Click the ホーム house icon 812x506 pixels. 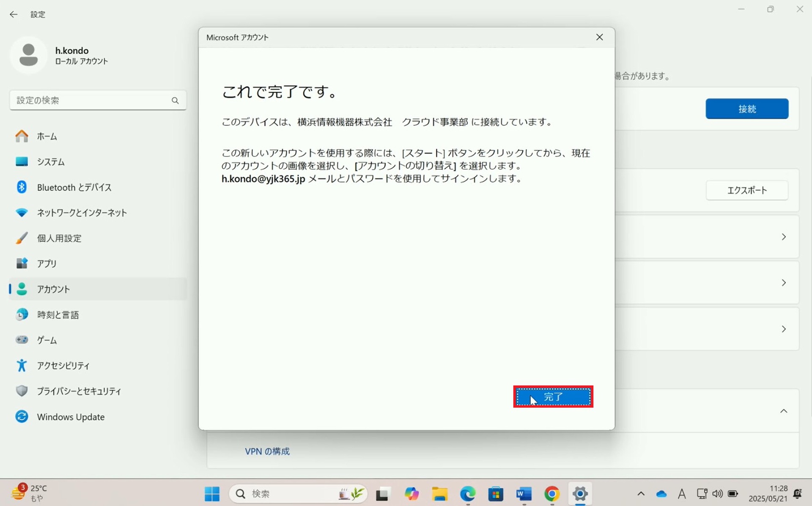click(22, 136)
